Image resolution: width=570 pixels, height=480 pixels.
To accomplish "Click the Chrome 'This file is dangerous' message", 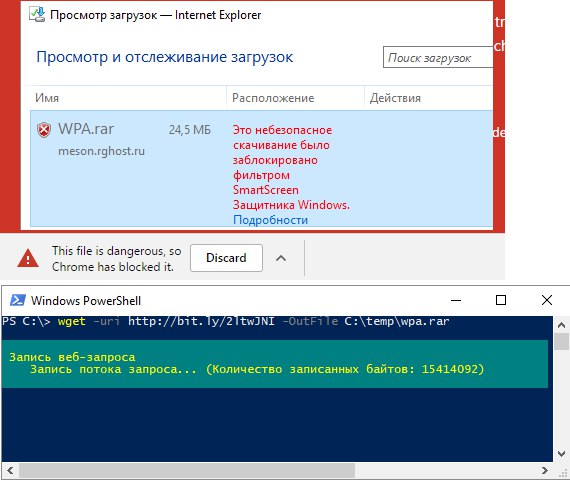I will coord(116,259).
